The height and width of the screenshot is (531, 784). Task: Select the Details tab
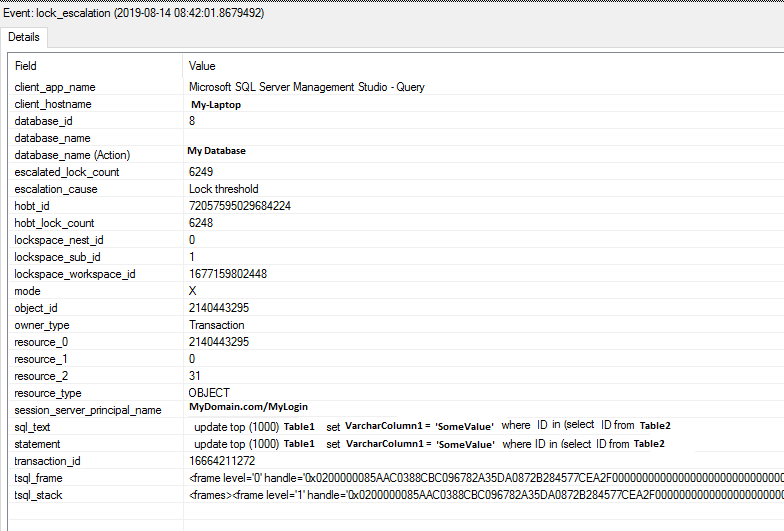tap(24, 37)
